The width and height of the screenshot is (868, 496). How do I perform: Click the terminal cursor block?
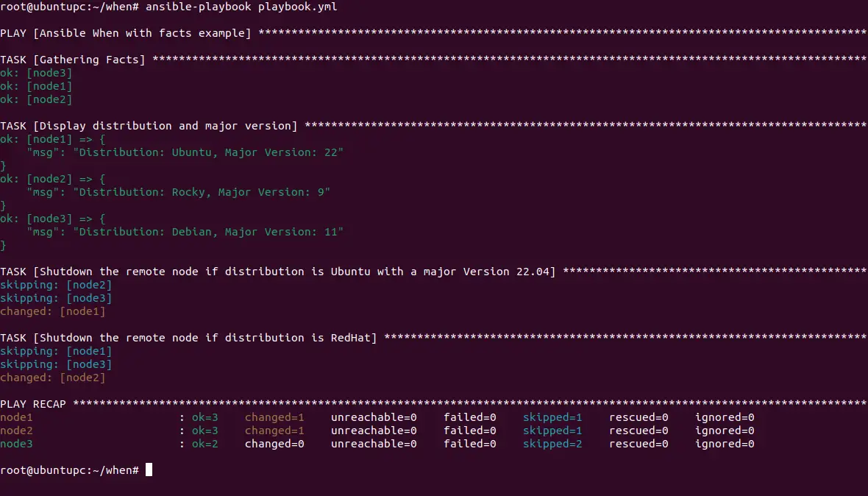pyautogui.click(x=151, y=470)
